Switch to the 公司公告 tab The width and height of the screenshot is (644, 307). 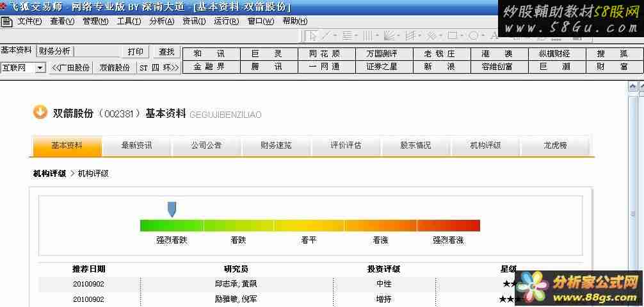[x=207, y=146]
